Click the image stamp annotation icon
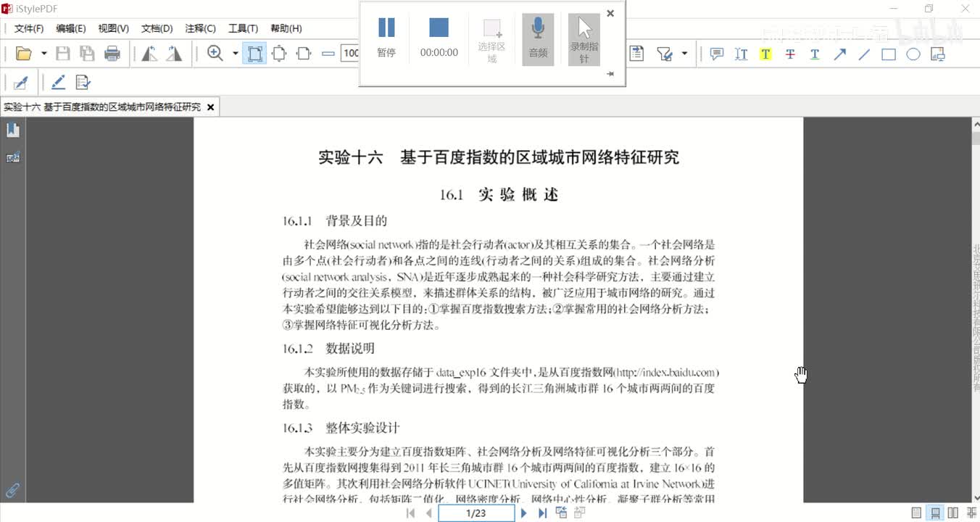This screenshot has width=980, height=522. coord(938,54)
